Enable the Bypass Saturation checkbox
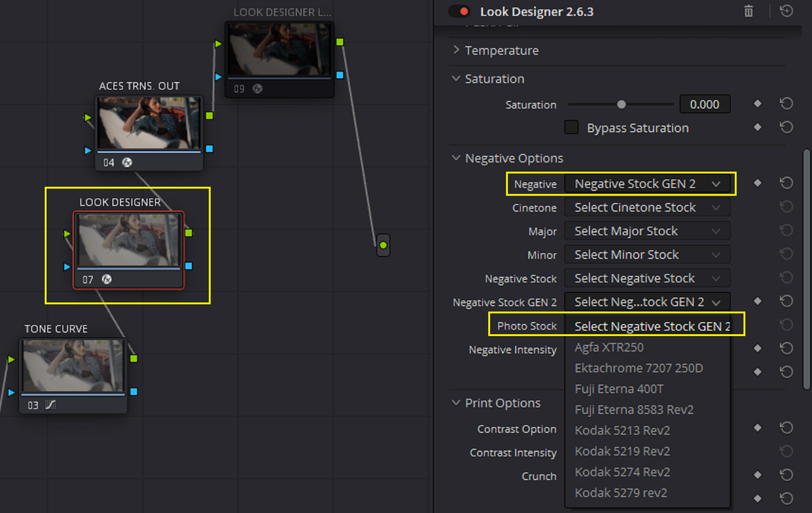The width and height of the screenshot is (812, 513). tap(571, 127)
